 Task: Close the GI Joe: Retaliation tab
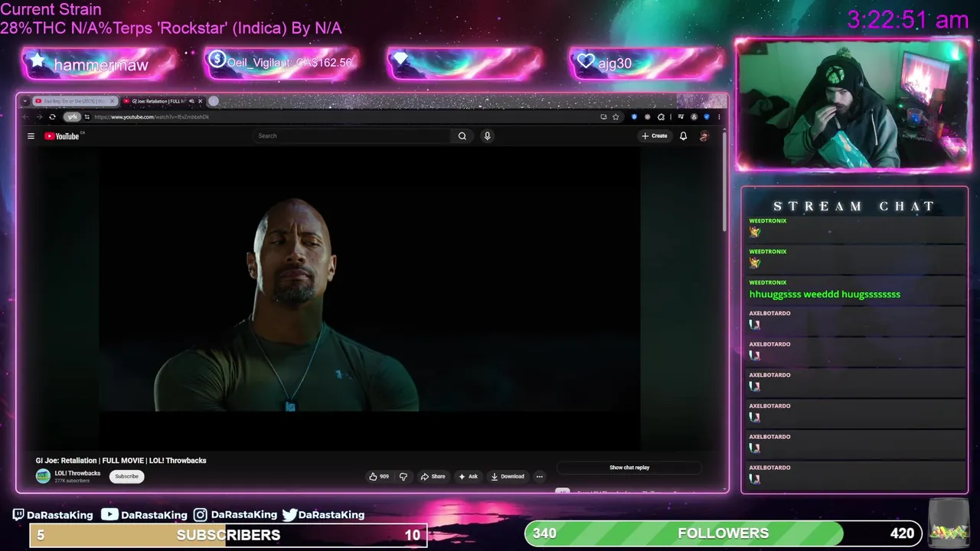[201, 101]
